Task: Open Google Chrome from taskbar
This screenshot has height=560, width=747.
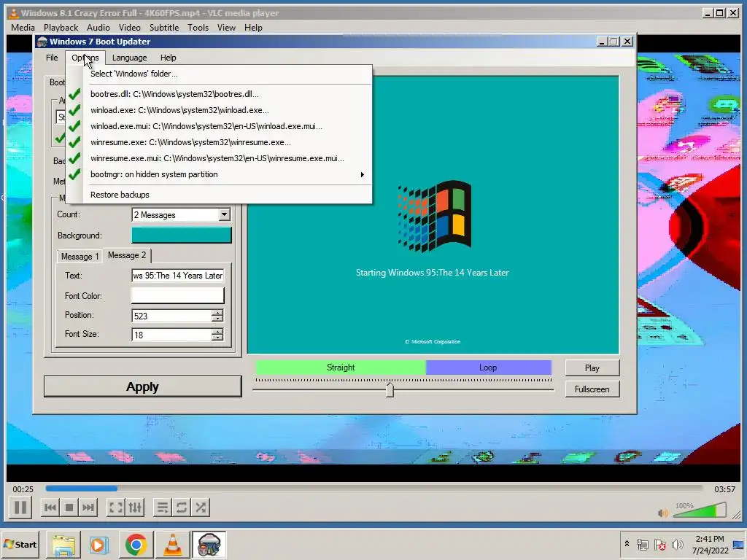Action: click(x=136, y=544)
